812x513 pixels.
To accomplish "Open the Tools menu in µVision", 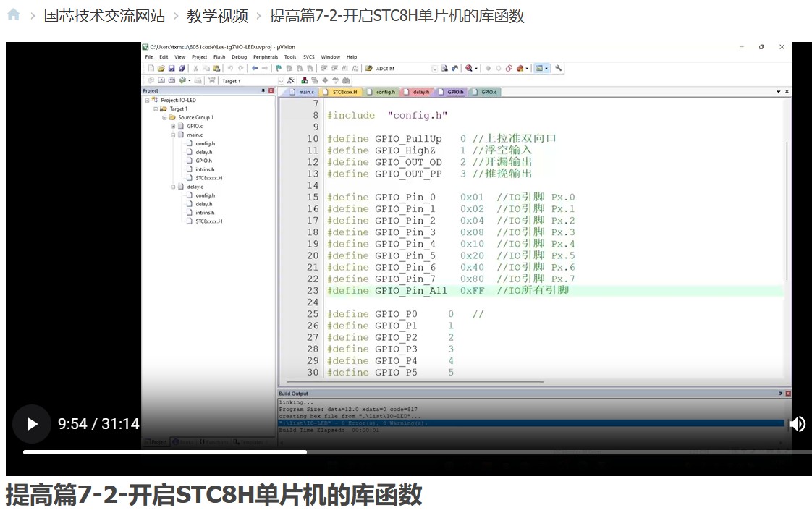I will pyautogui.click(x=290, y=57).
